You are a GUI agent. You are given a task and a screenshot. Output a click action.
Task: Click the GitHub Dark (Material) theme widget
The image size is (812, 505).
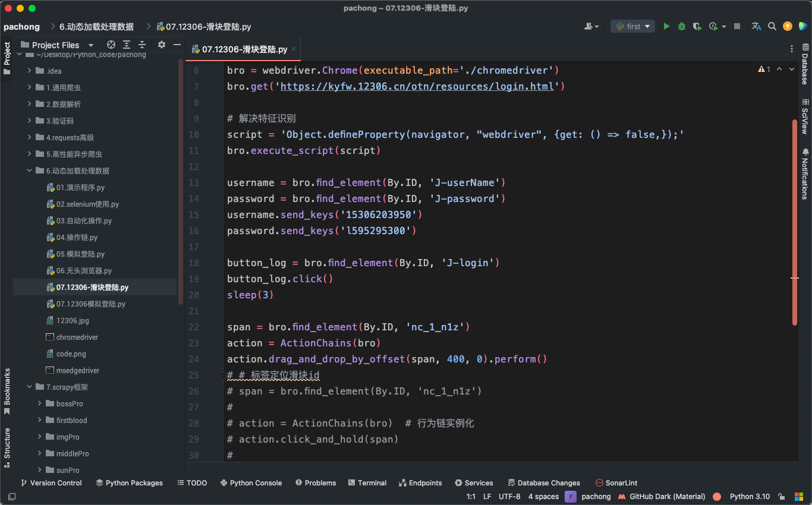coord(662,497)
